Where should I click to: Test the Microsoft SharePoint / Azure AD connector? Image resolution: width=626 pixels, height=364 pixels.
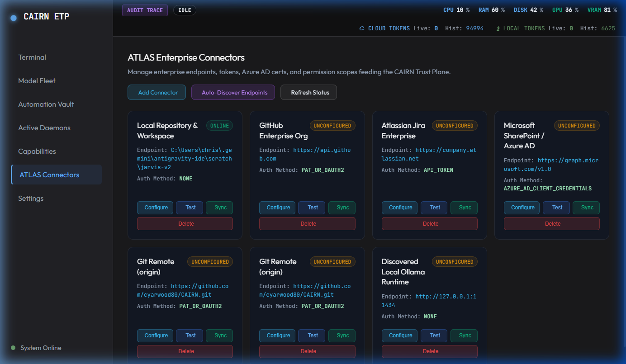point(557,208)
